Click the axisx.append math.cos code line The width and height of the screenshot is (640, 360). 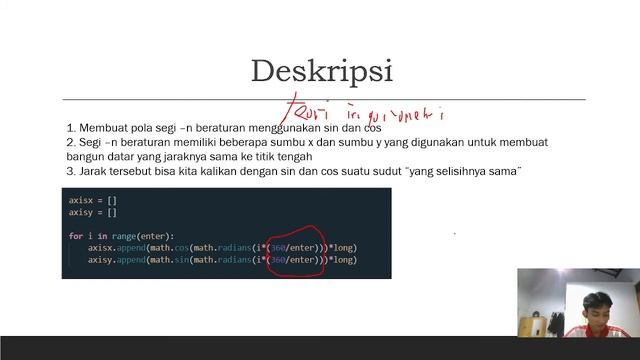(222, 248)
